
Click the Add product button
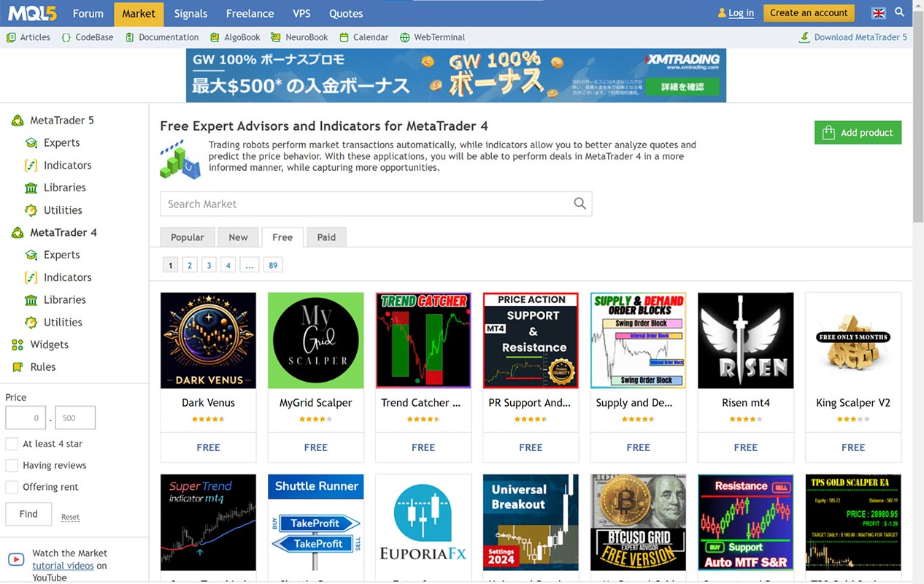coord(858,132)
